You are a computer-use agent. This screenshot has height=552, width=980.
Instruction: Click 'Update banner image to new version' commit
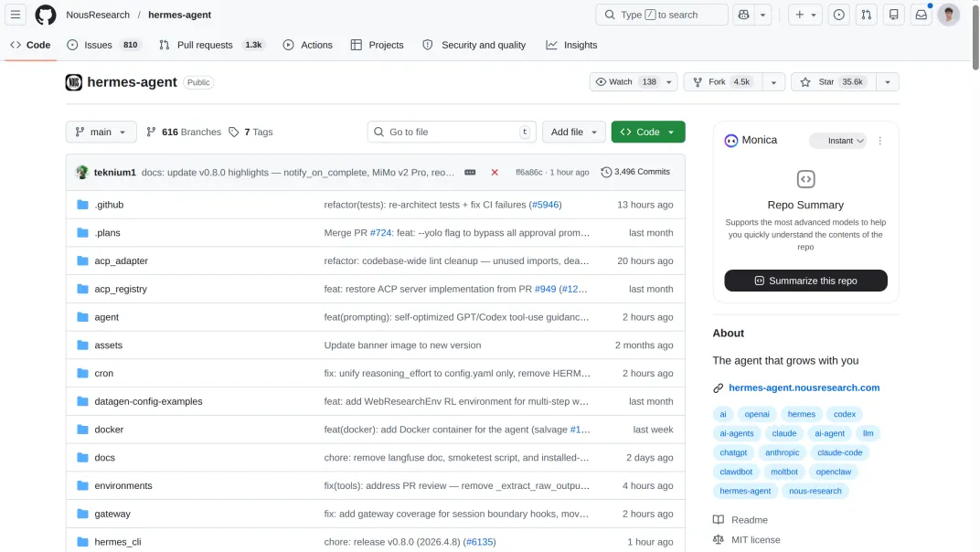[402, 345]
